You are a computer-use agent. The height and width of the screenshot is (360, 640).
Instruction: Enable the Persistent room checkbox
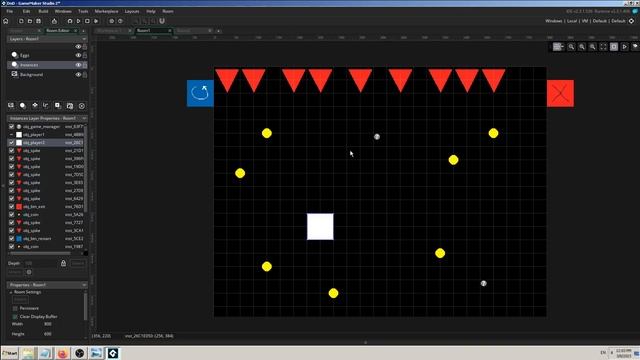point(16,308)
